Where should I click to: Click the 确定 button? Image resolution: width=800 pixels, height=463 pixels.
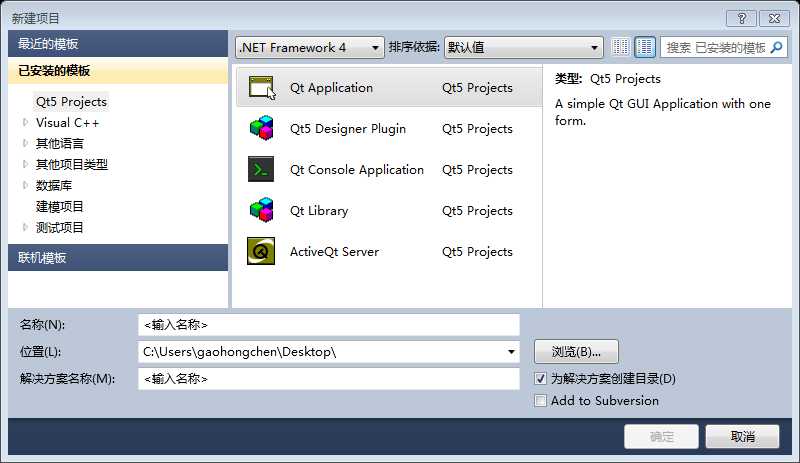point(661,436)
